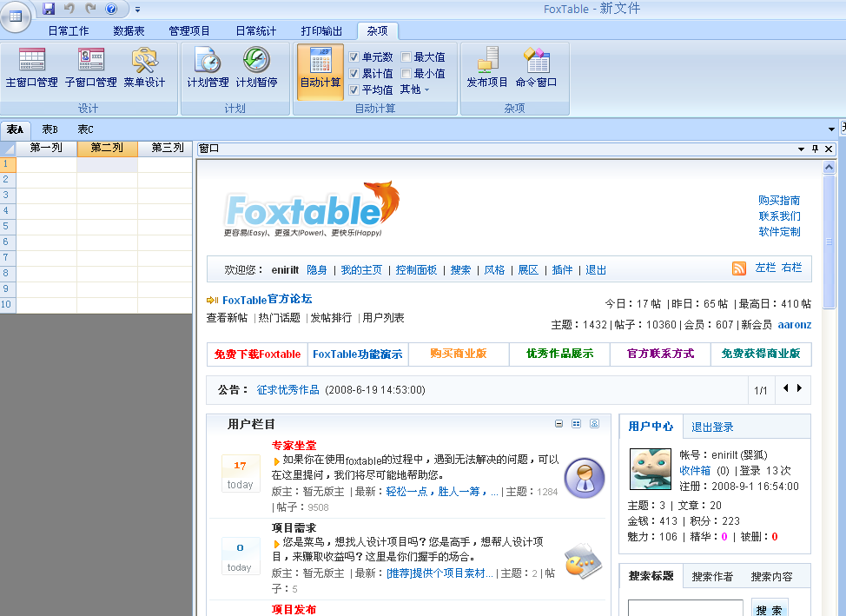Enable the 最小值 checkbox
The width and height of the screenshot is (846, 616).
pos(406,73)
